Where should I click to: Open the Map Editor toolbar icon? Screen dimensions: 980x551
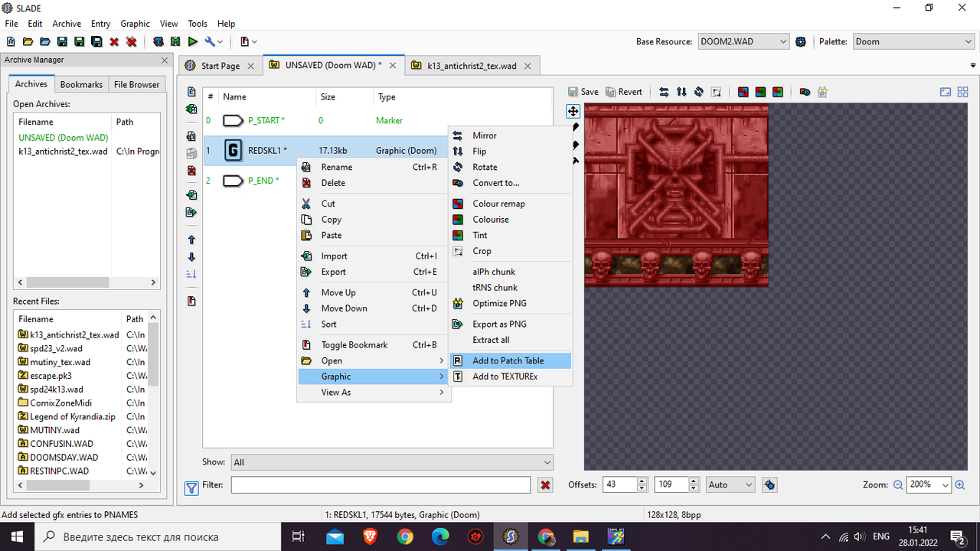176,41
